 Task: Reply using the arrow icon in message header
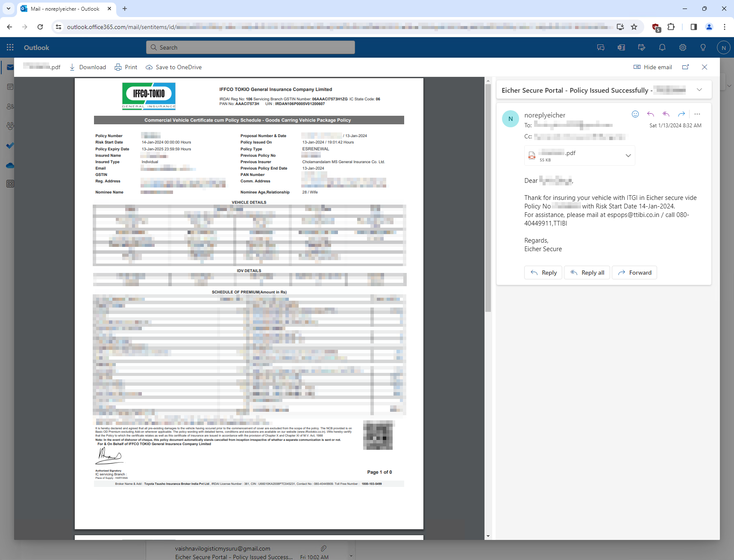[651, 114]
